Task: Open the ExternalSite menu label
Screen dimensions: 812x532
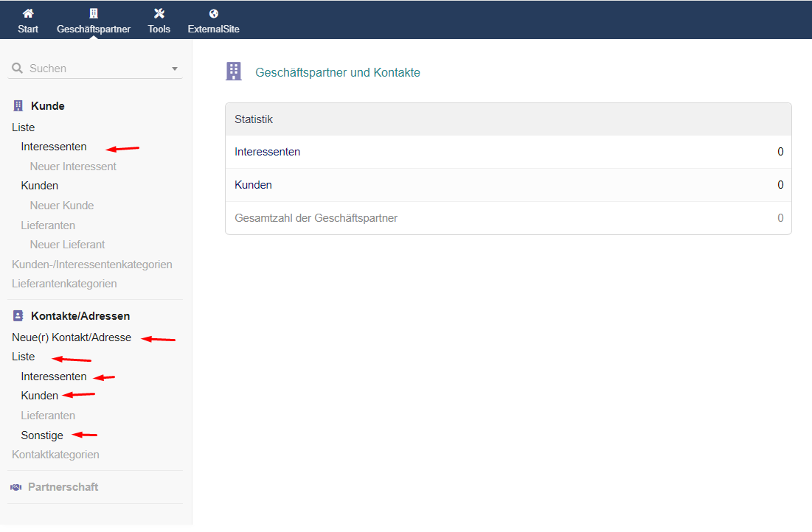Action: tap(213, 29)
